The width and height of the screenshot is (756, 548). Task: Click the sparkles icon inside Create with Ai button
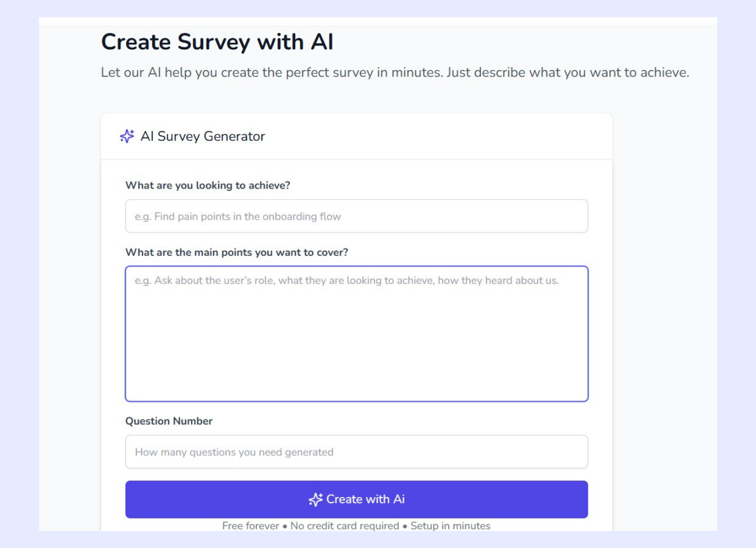[315, 499]
